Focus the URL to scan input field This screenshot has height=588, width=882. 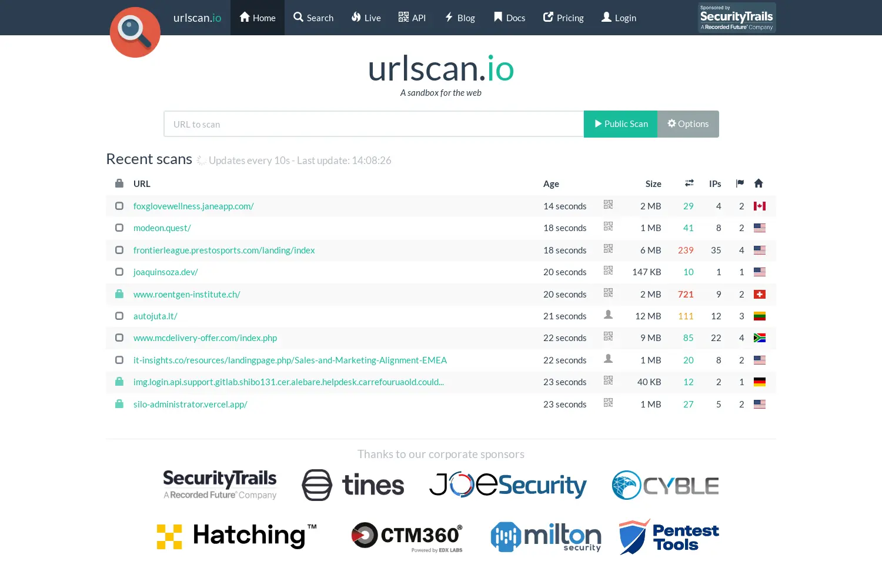point(374,124)
